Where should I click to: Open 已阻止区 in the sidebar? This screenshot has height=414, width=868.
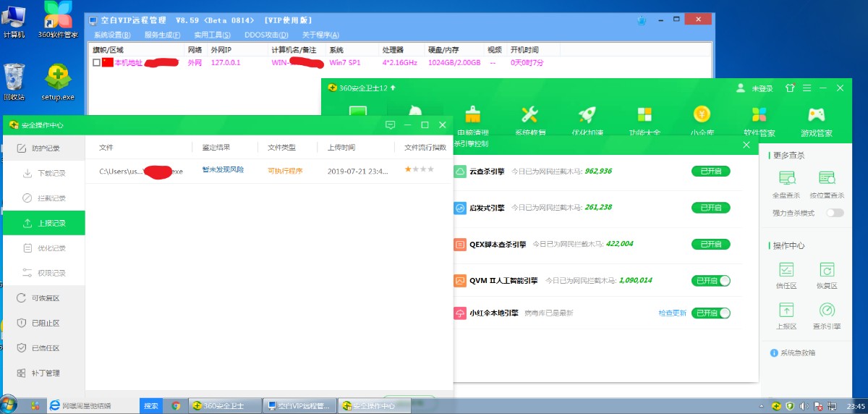click(x=43, y=323)
